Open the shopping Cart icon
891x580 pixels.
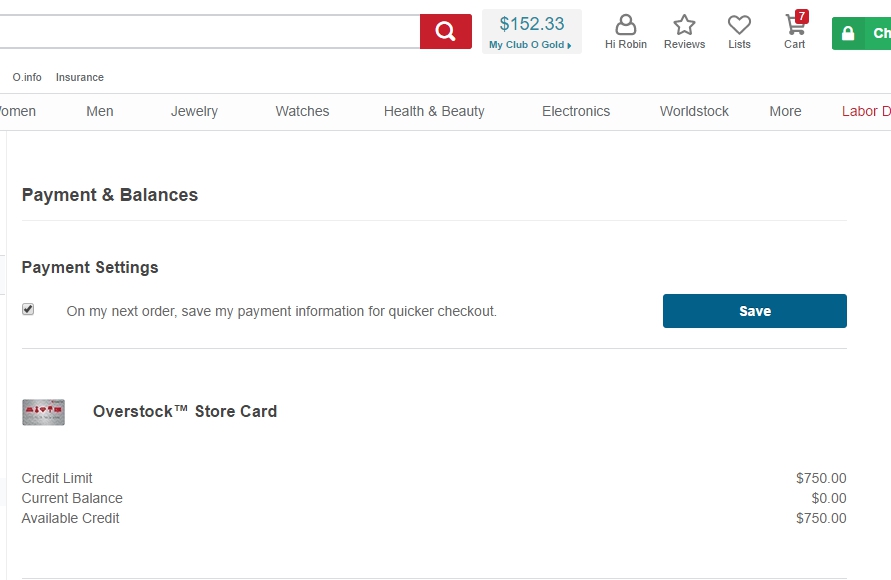click(794, 26)
